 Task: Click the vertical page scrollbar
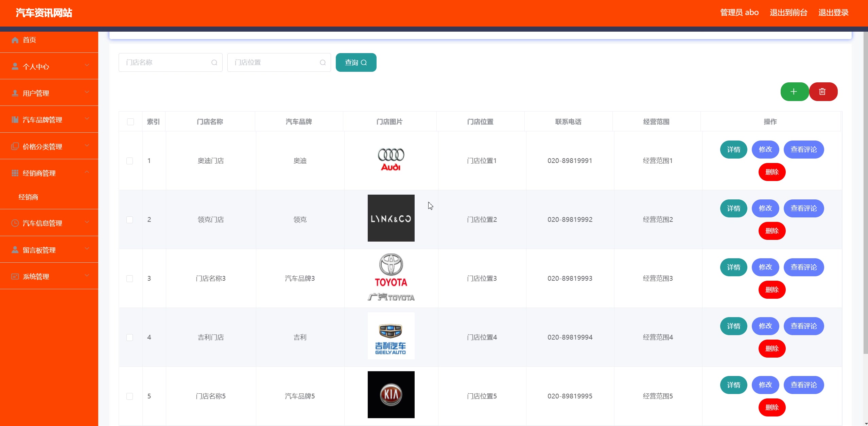(x=865, y=193)
